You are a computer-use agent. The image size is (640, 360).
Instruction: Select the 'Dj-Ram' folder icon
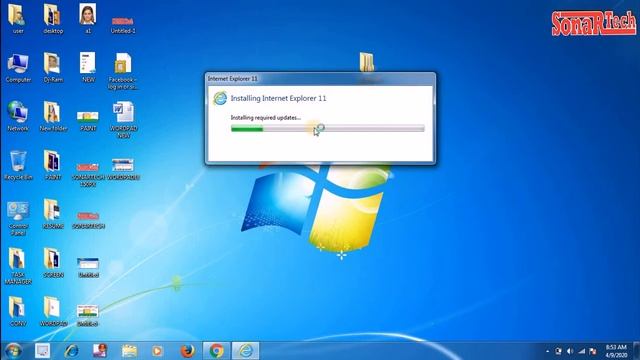53,67
